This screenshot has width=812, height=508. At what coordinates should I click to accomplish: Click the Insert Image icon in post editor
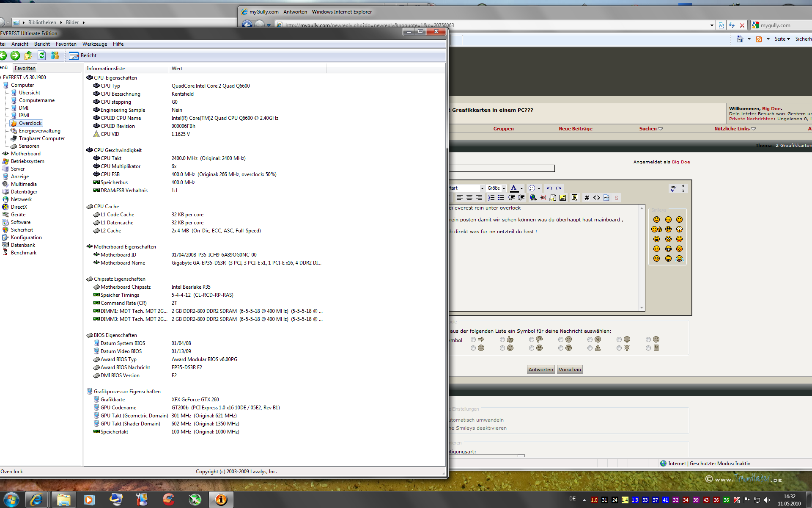tap(562, 198)
